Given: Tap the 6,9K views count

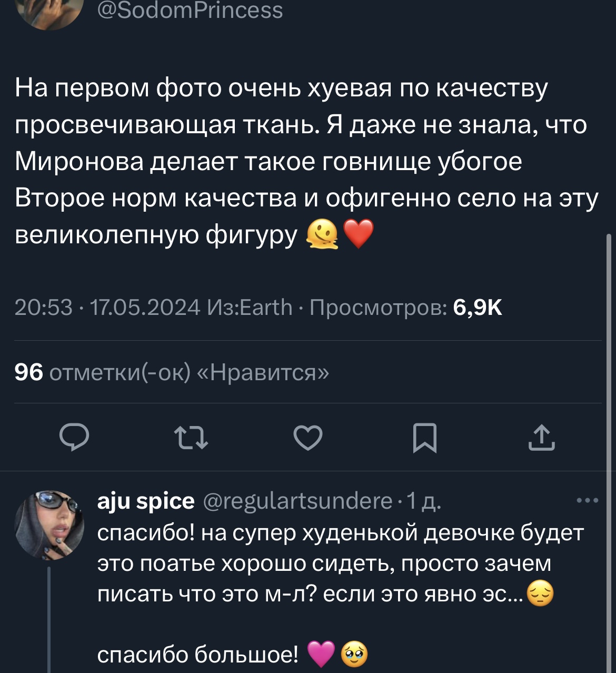Looking at the screenshot, I should click(x=478, y=307).
